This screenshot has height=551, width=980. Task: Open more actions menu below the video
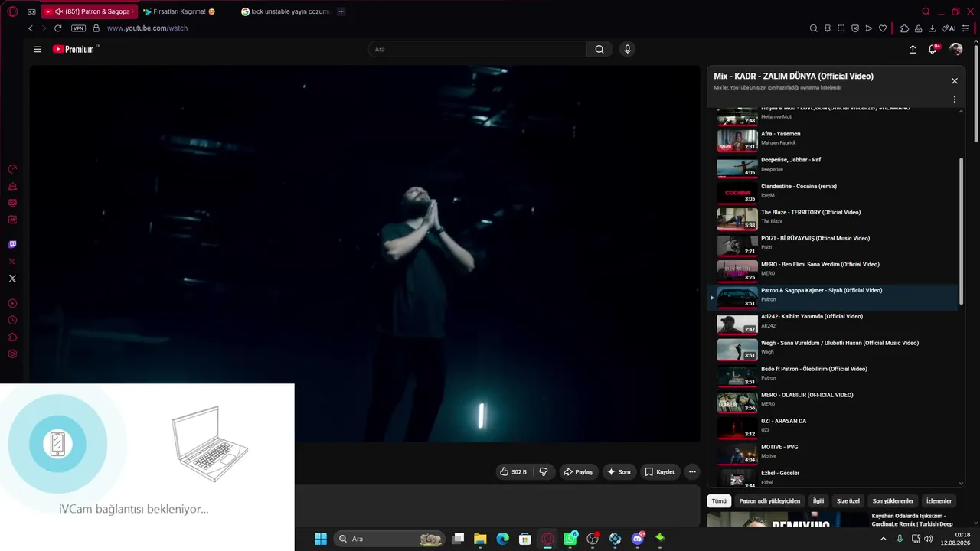point(692,472)
